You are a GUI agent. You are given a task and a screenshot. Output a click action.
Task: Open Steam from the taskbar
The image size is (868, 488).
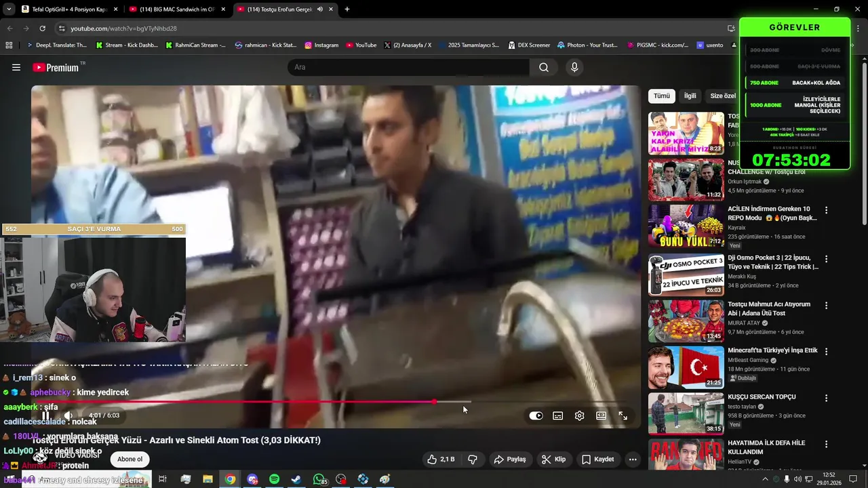click(x=296, y=479)
